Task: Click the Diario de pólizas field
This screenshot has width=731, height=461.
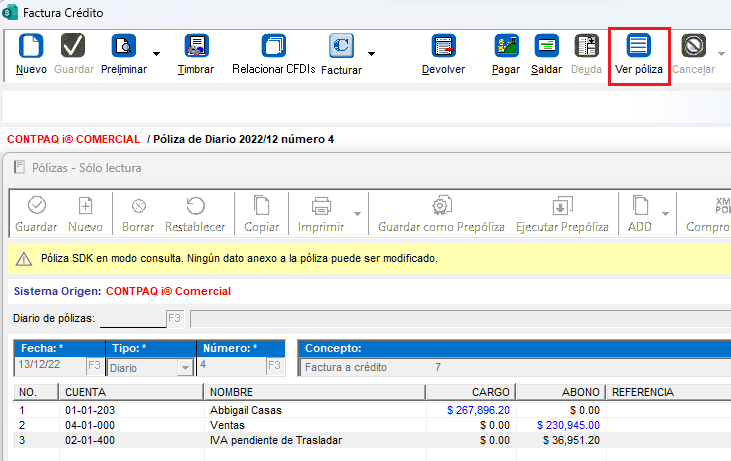Action: coord(132,319)
